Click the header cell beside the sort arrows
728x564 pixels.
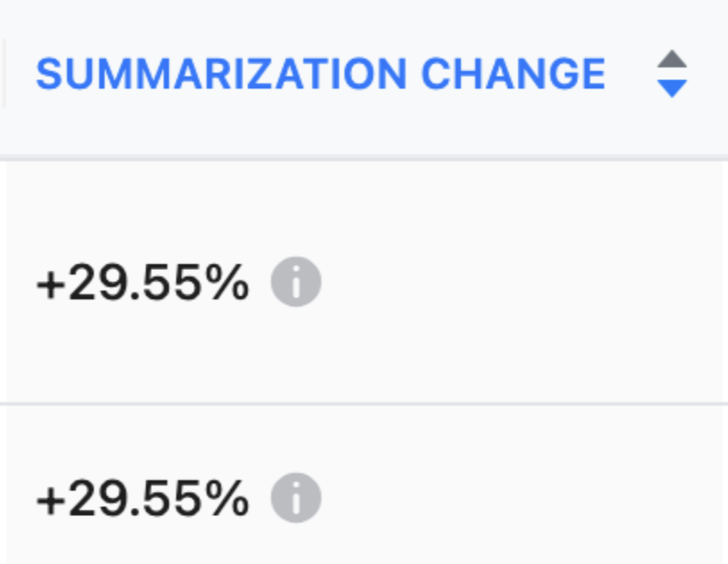click(364, 77)
